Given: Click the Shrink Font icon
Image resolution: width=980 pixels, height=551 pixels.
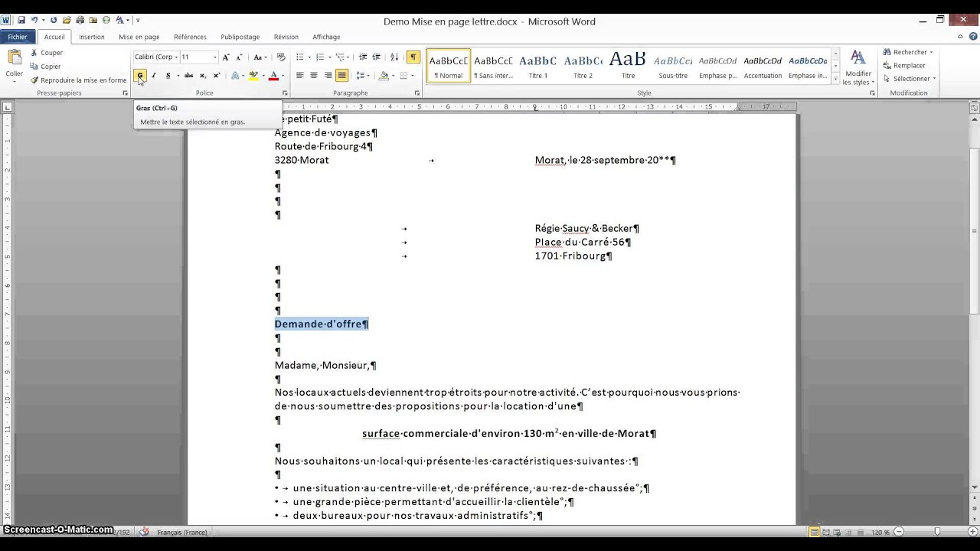Looking at the screenshot, I should (x=239, y=57).
